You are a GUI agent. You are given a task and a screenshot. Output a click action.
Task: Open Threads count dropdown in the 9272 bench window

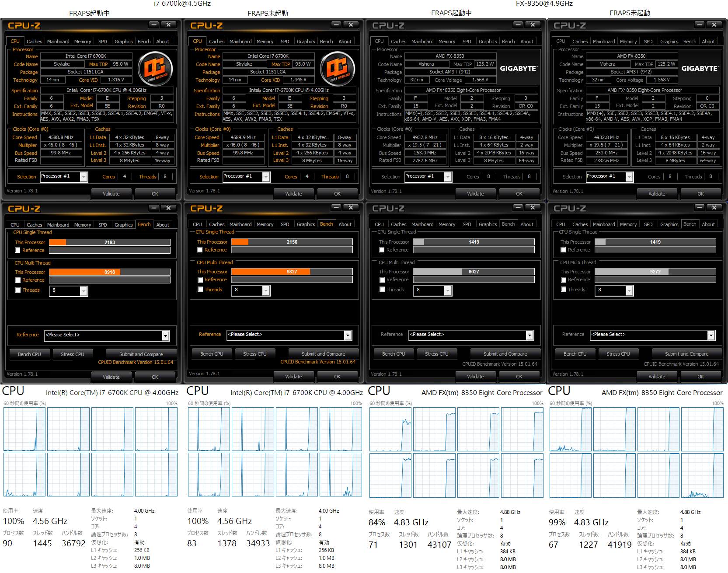pos(629,290)
